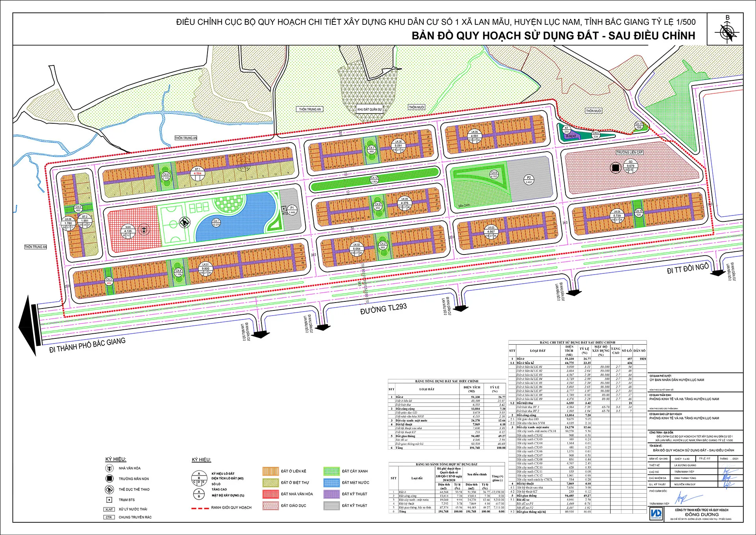
Task: Click the blue Đất Mặt Nước swatch
Action: [331, 483]
